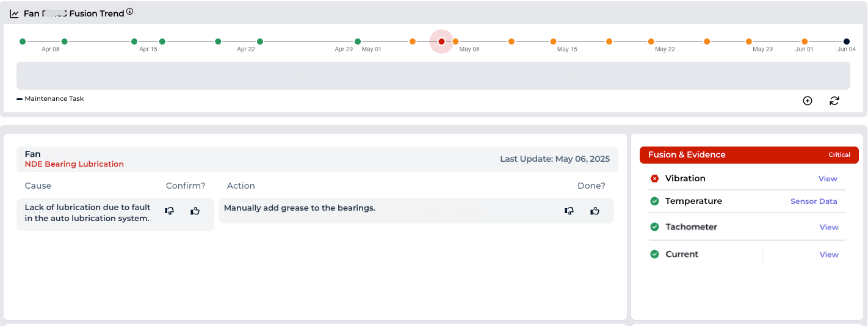The image size is (868, 326).
Task: Click Last Update: May 06, 2025 text
Action: [555, 159]
